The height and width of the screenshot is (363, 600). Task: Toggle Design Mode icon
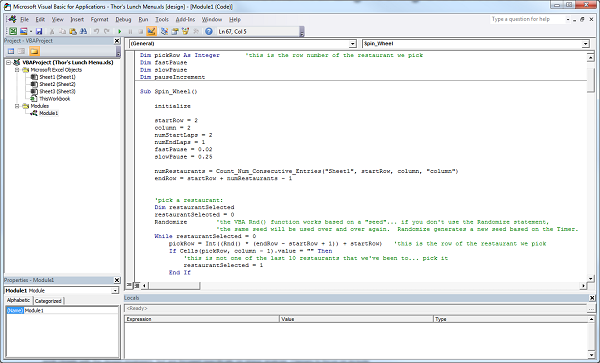pos(151,31)
